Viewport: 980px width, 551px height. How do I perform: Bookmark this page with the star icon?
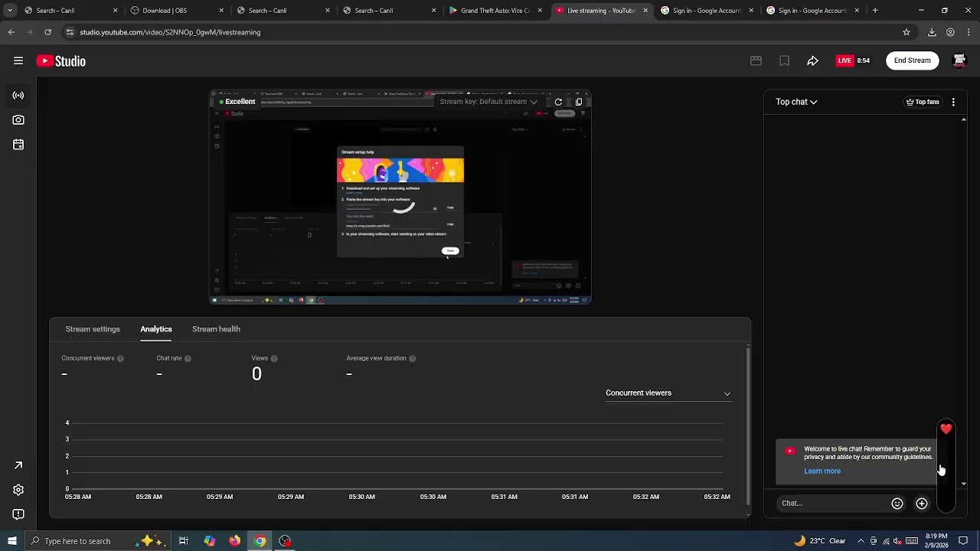[906, 32]
